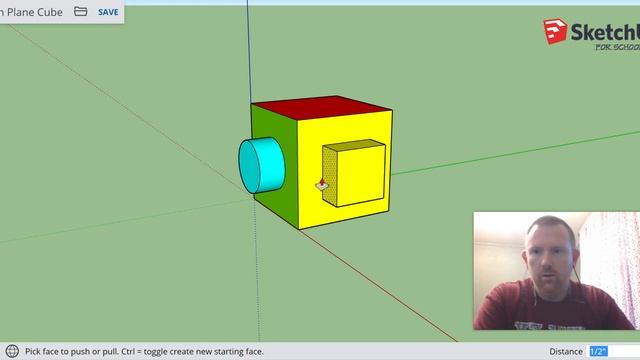Click the globe language icon in status bar
The width and height of the screenshot is (640, 360).
(x=12, y=351)
